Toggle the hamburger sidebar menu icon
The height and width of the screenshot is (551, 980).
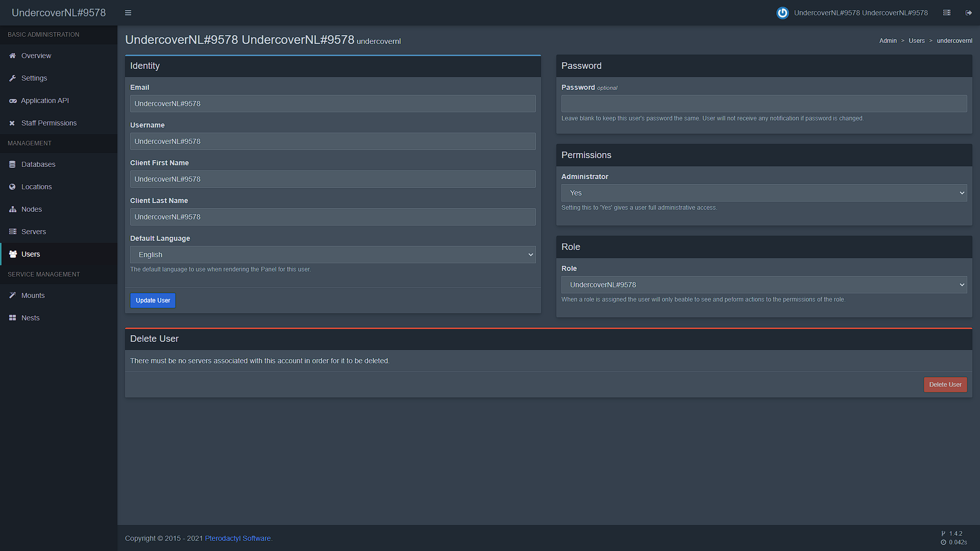[x=128, y=13]
